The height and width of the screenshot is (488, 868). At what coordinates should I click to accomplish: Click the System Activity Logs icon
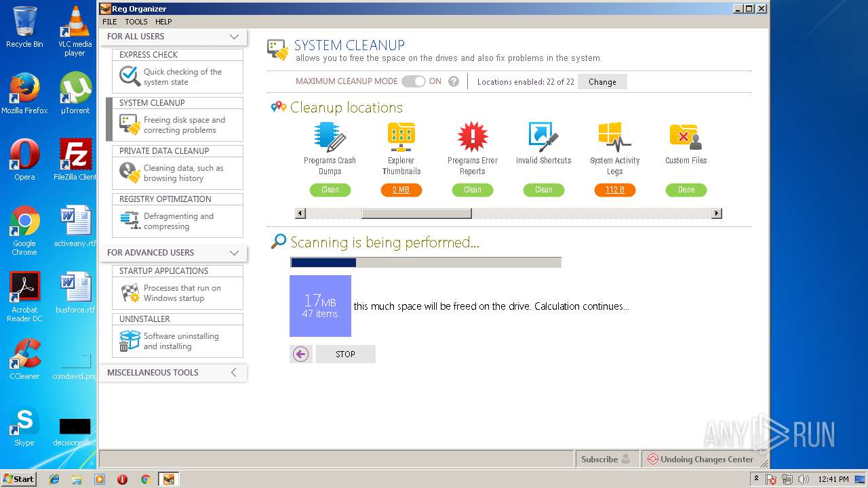(614, 137)
